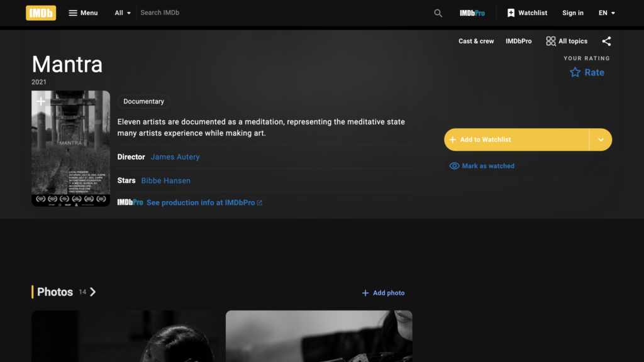The height and width of the screenshot is (362, 644).
Task: Open the hamburger Menu
Action: click(x=83, y=13)
